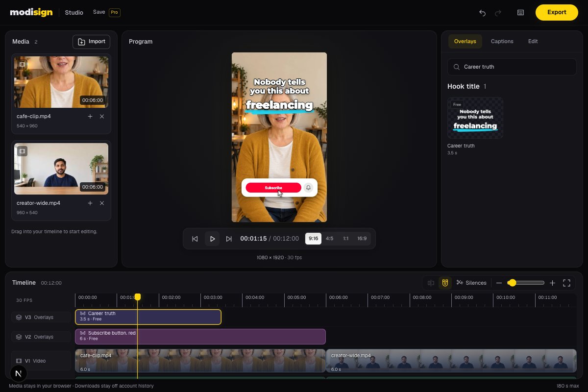Click Save Pro in the header
Viewport: 588px width, 392px height.
[x=107, y=12]
